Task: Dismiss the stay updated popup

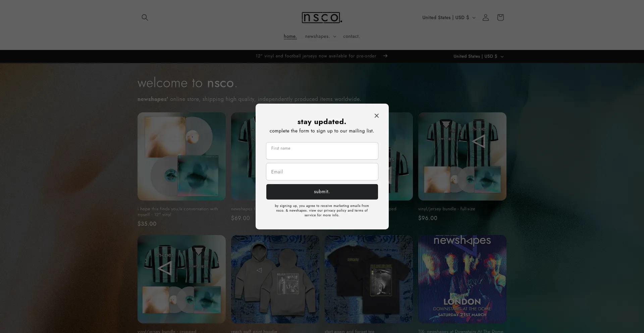Action: 376,115
